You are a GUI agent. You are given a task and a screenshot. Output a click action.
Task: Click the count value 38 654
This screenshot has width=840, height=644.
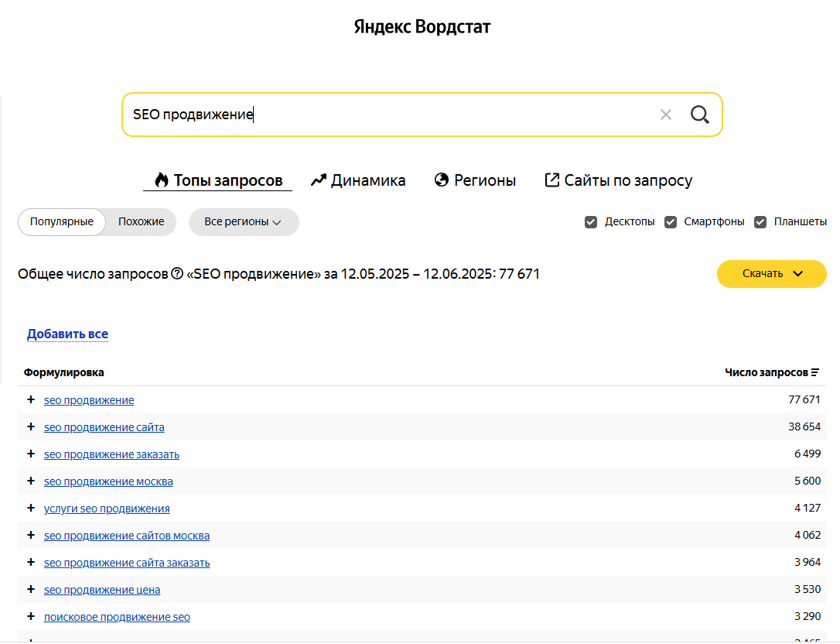click(804, 426)
